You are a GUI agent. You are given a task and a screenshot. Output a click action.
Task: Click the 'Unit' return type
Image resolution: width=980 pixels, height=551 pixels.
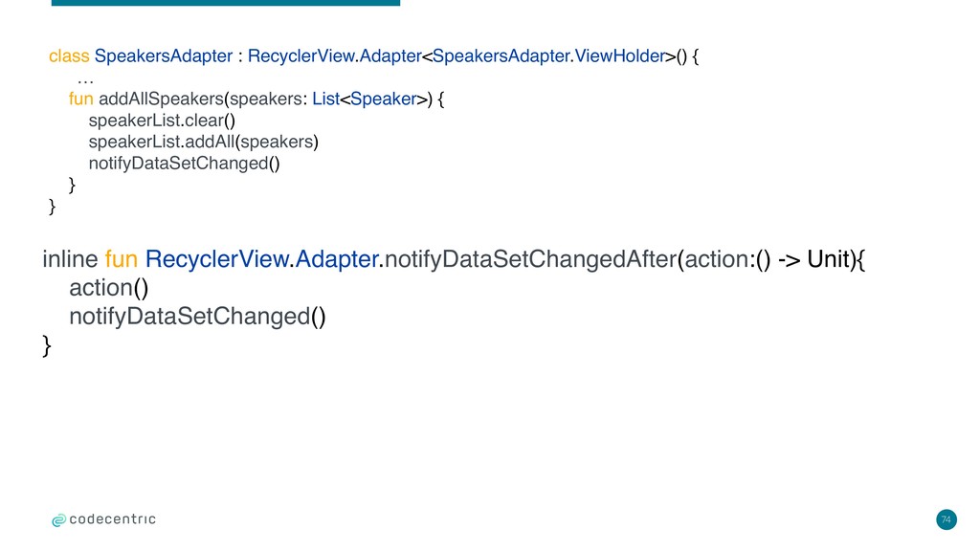(x=829, y=258)
